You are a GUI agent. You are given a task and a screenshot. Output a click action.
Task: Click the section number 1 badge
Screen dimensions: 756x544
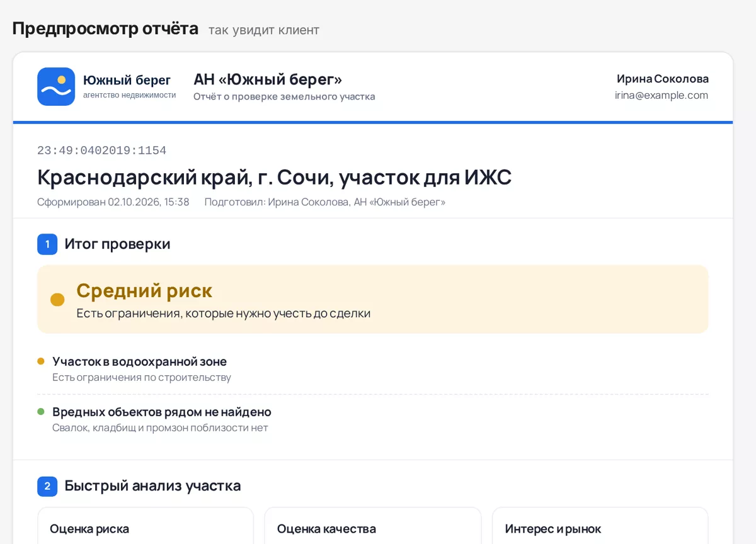tap(47, 244)
